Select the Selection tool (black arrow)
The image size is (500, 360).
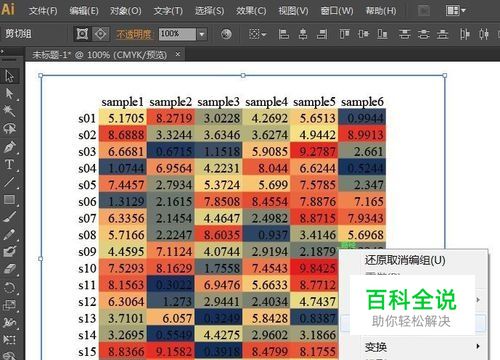coord(9,76)
